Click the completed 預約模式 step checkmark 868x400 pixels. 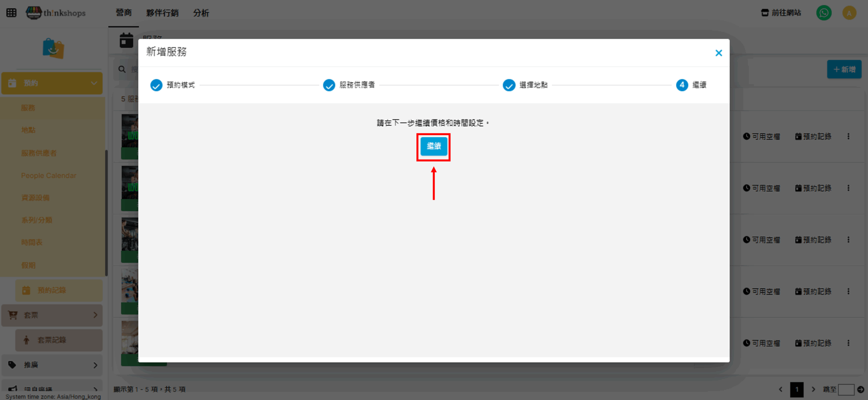[156, 85]
